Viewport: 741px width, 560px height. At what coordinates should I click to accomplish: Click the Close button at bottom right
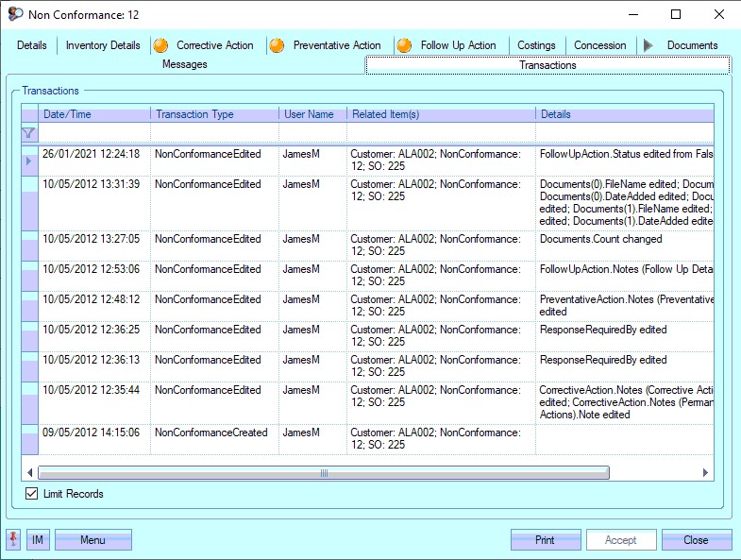696,539
